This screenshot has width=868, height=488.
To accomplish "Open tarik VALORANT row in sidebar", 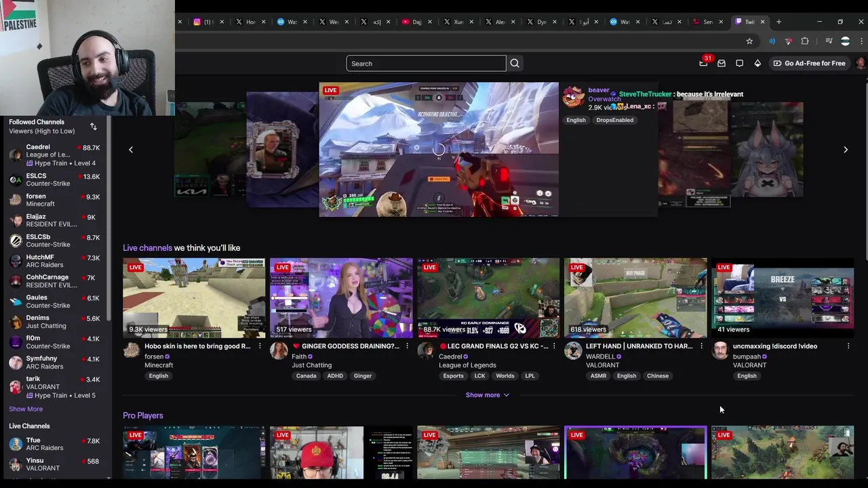I will [56, 387].
